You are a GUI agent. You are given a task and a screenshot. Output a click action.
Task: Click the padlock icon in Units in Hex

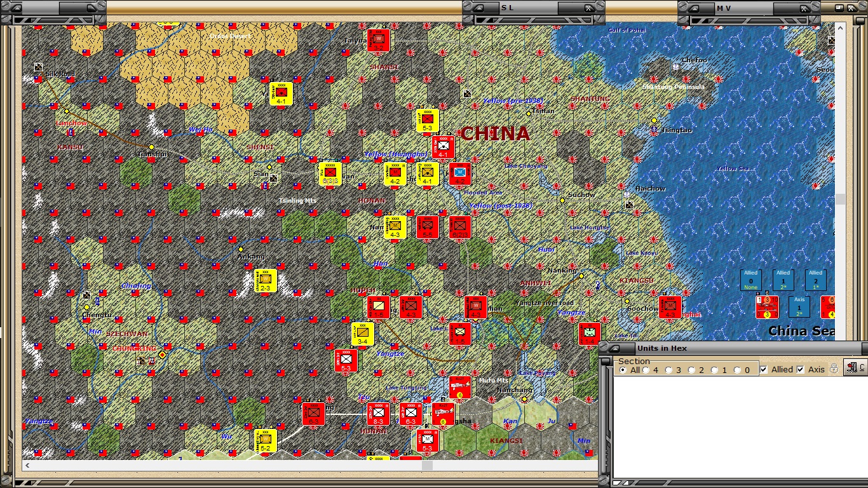tap(834, 369)
